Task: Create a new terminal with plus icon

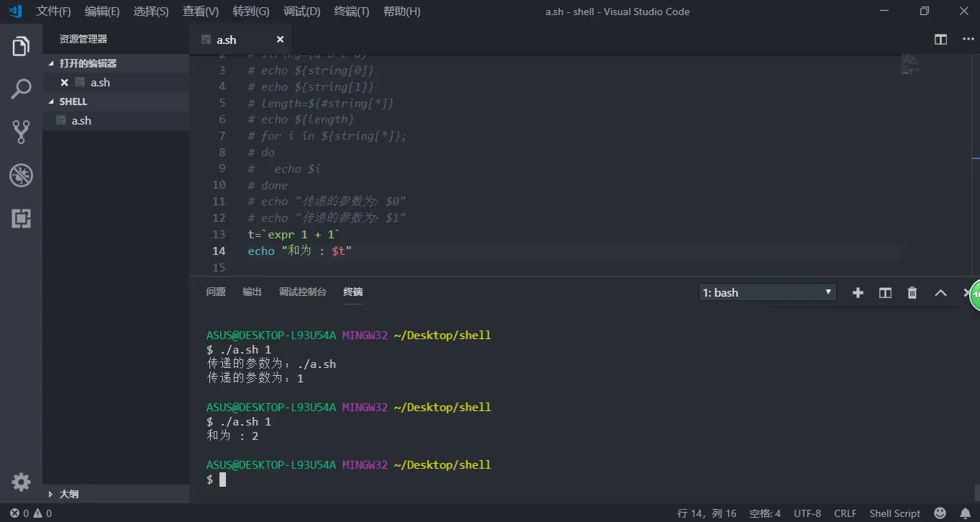Action: click(x=858, y=292)
